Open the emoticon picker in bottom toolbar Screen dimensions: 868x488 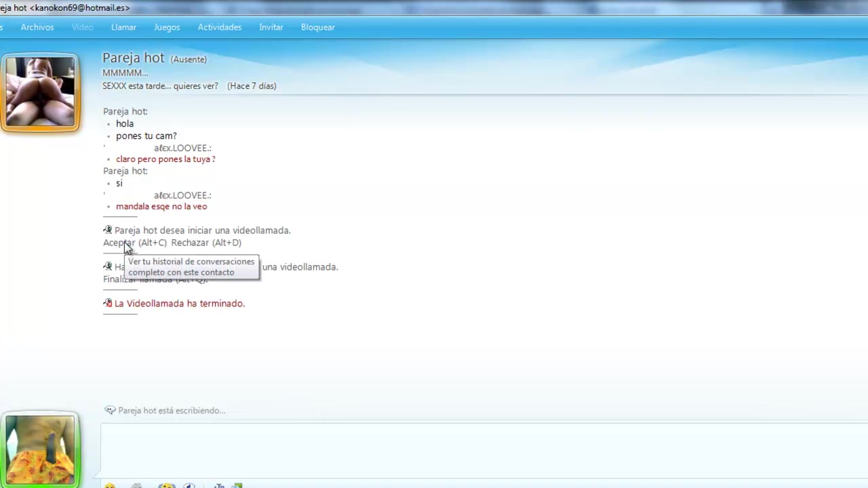tap(110, 485)
